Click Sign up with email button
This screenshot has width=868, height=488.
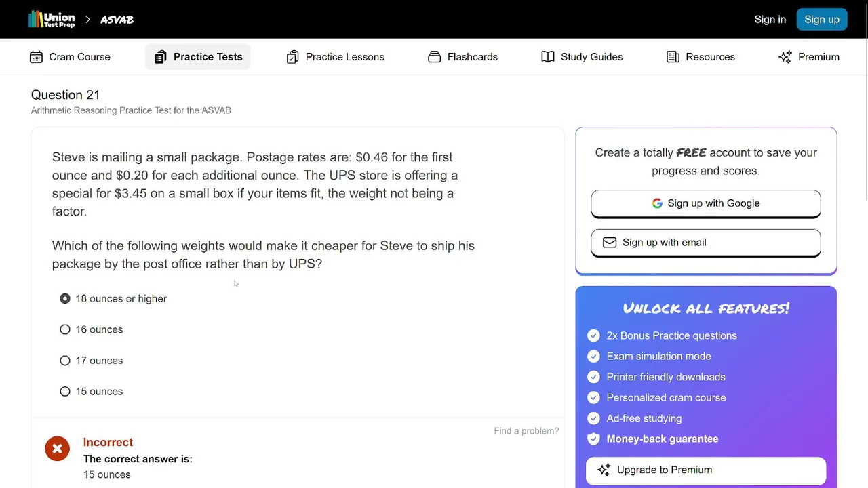point(706,243)
